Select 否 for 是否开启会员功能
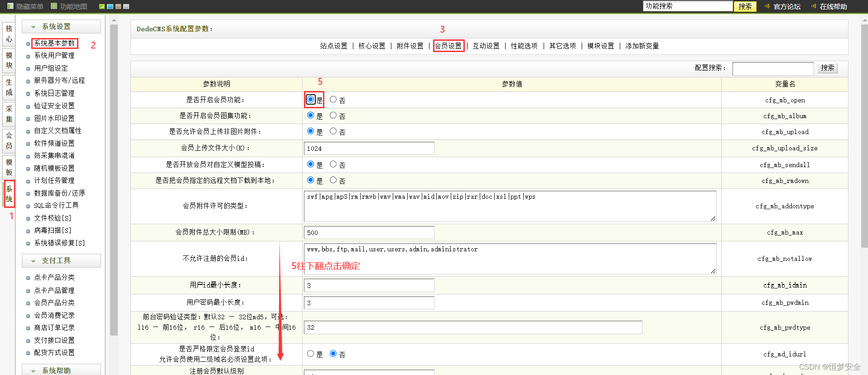The width and height of the screenshot is (868, 375). (333, 99)
